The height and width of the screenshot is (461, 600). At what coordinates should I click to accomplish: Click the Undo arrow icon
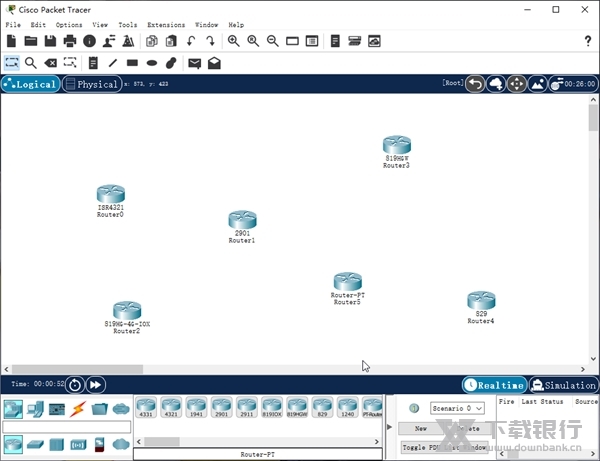191,41
